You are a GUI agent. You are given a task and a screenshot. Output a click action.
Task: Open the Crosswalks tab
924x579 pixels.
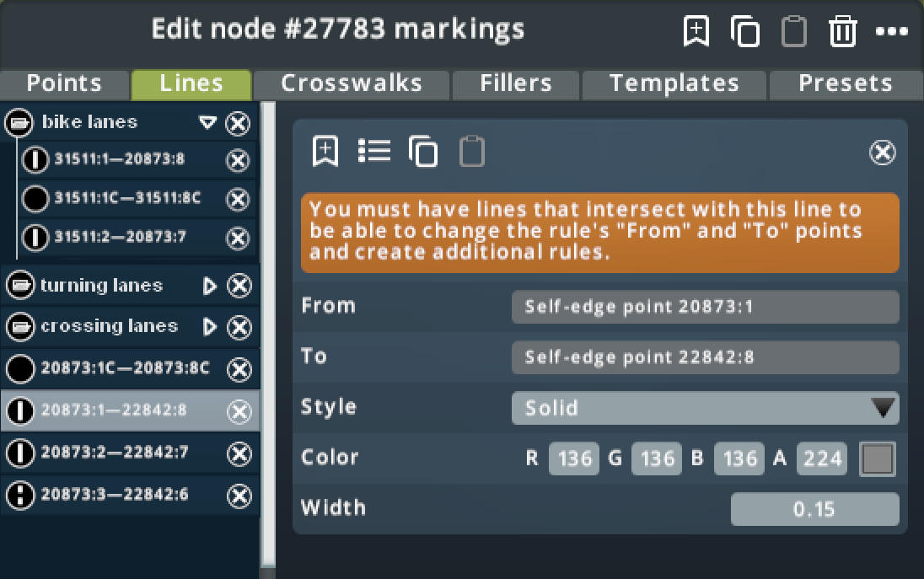click(x=352, y=83)
